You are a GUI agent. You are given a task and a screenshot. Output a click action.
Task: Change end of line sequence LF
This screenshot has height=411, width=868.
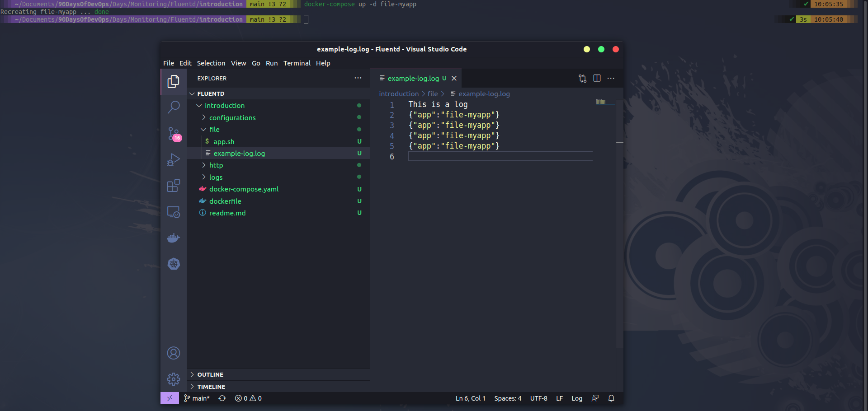click(559, 398)
